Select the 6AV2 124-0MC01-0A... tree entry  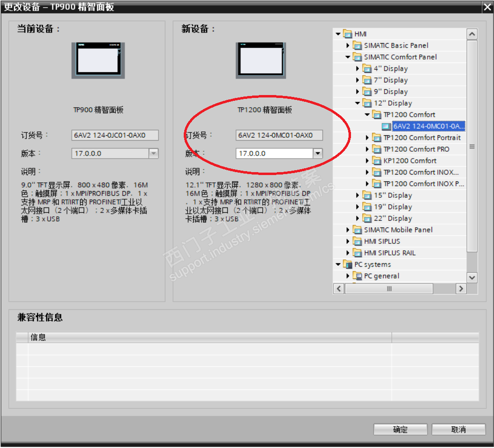[x=429, y=127]
